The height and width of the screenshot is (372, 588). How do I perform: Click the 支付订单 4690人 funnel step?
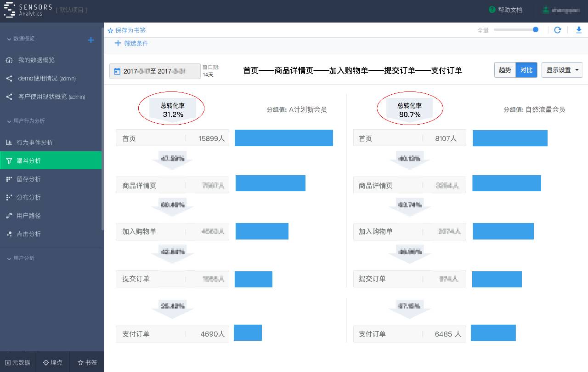(x=172, y=334)
